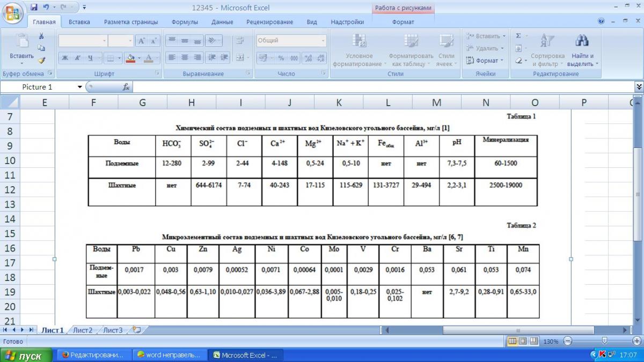Click the пуск Start button
This screenshot has width=644, height=362.
[x=26, y=356]
